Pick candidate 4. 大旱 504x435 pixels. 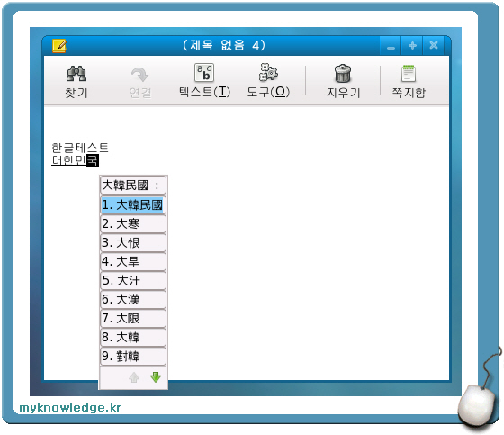pyautogui.click(x=133, y=261)
